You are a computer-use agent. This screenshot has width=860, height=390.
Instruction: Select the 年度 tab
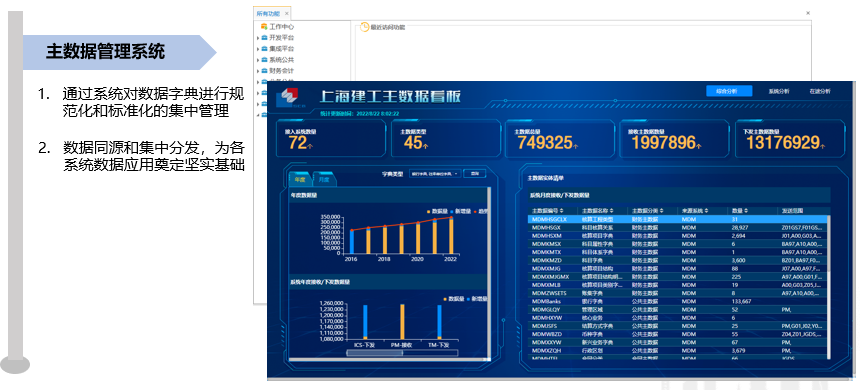coord(299,179)
